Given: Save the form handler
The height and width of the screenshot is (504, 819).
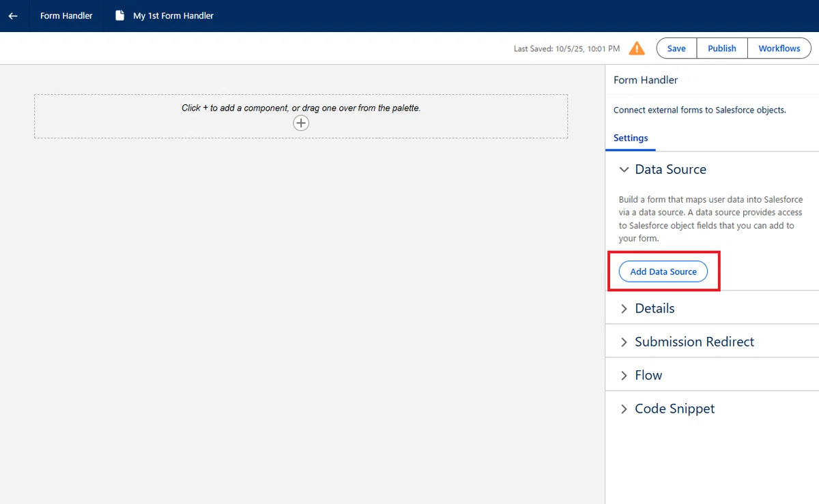Looking at the screenshot, I should (676, 48).
